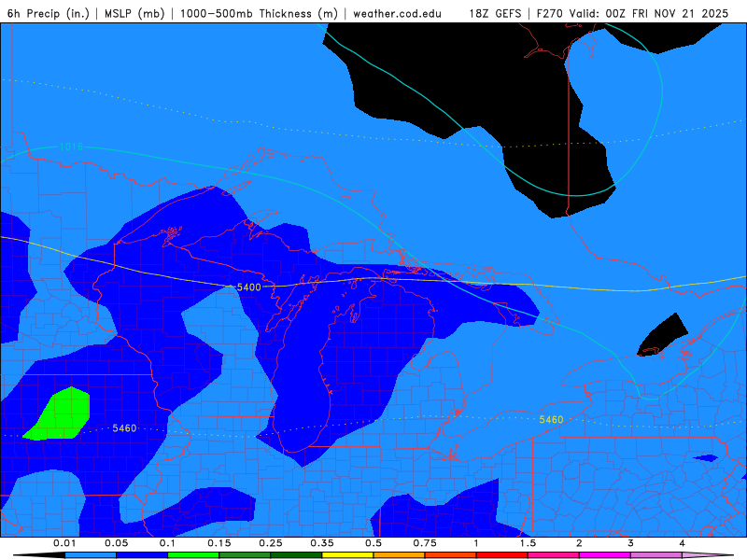Click the 'F270 Valid: 00Z FRI NOV 21 2025' text
Viewport: 747px width, 560px height.
coord(632,13)
